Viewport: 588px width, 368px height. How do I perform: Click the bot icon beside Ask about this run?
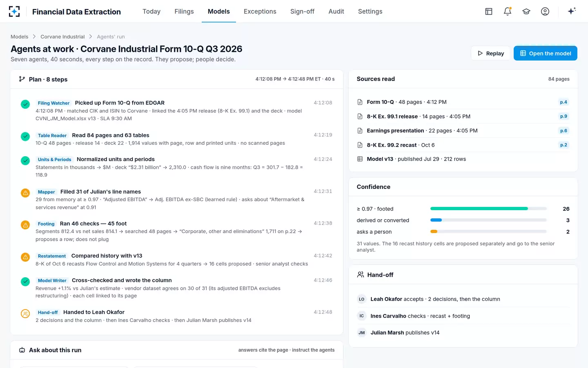(x=22, y=350)
